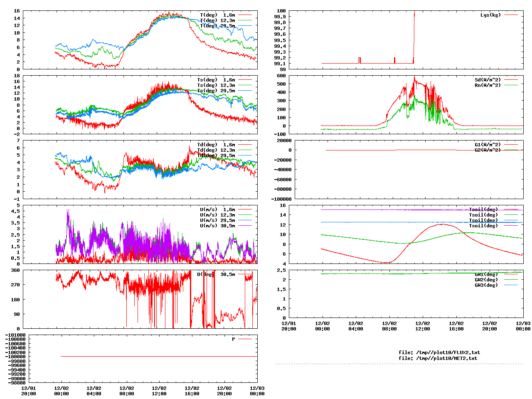532x399 pixels.
Task: Select the "Ts(deg) 29.5m" legend entry
Action: 216,91
